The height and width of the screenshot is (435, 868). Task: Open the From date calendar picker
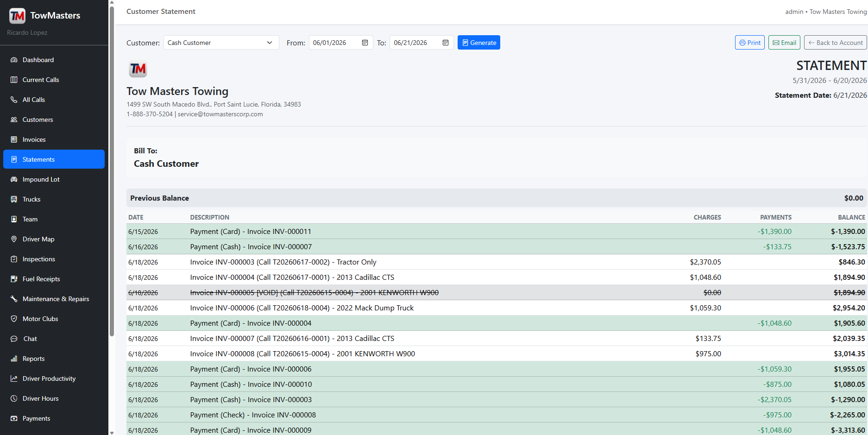(365, 43)
